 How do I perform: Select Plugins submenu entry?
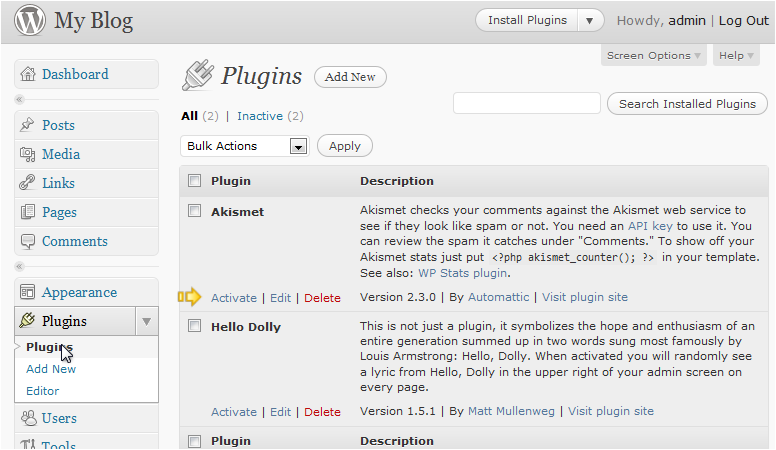pos(49,347)
